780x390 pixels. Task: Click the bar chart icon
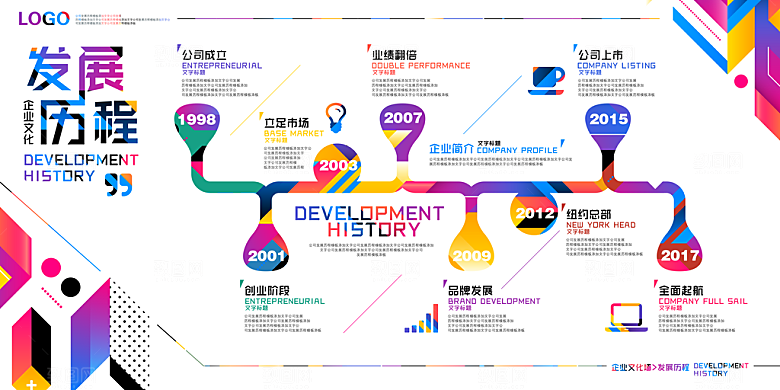coord(422,318)
